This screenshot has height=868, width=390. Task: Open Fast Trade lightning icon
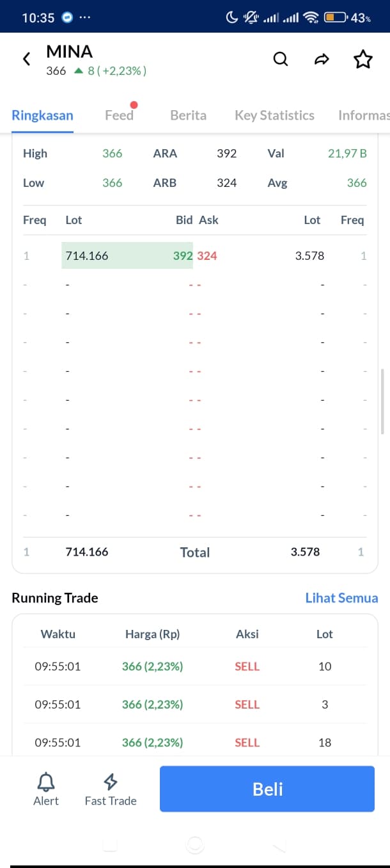coord(111,782)
